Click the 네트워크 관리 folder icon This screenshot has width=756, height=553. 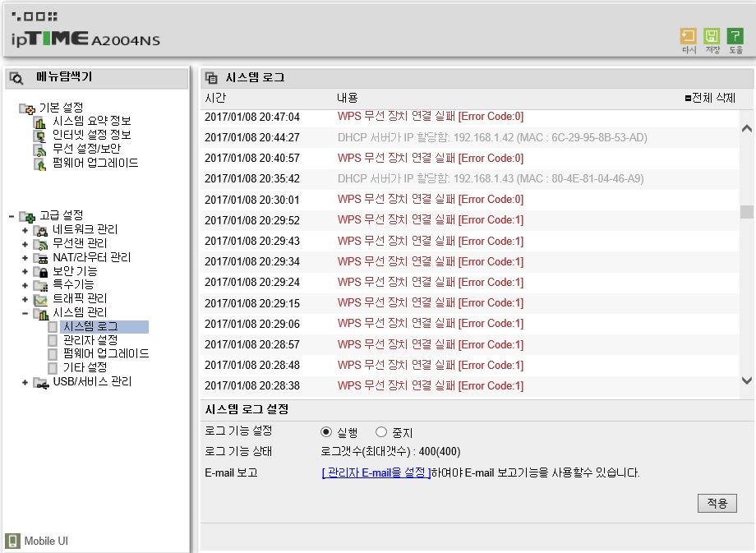40,230
